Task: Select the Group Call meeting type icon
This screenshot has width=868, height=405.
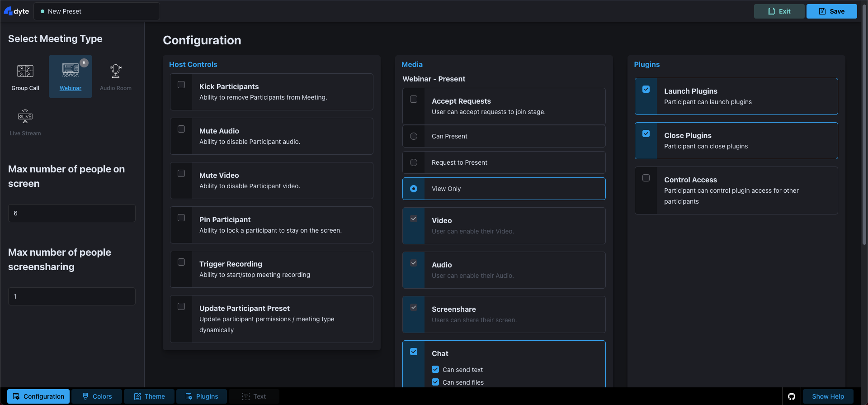Action: point(25,71)
